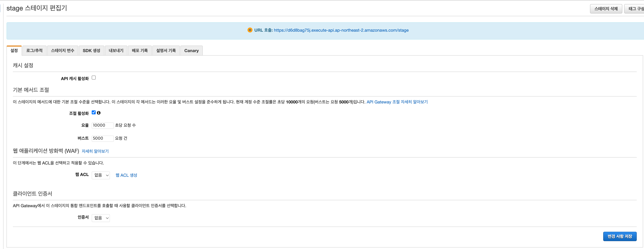Click the info icon next to throttling checkbox

[x=99, y=113]
